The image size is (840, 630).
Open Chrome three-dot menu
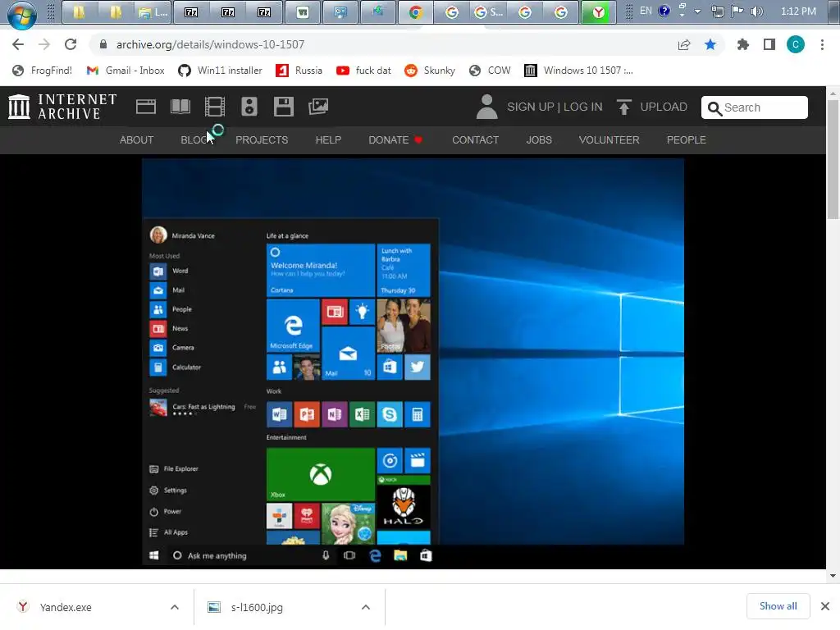pos(822,44)
